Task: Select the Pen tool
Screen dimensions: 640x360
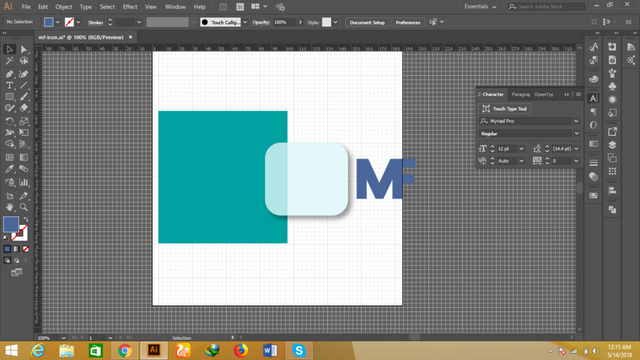Action: point(9,74)
